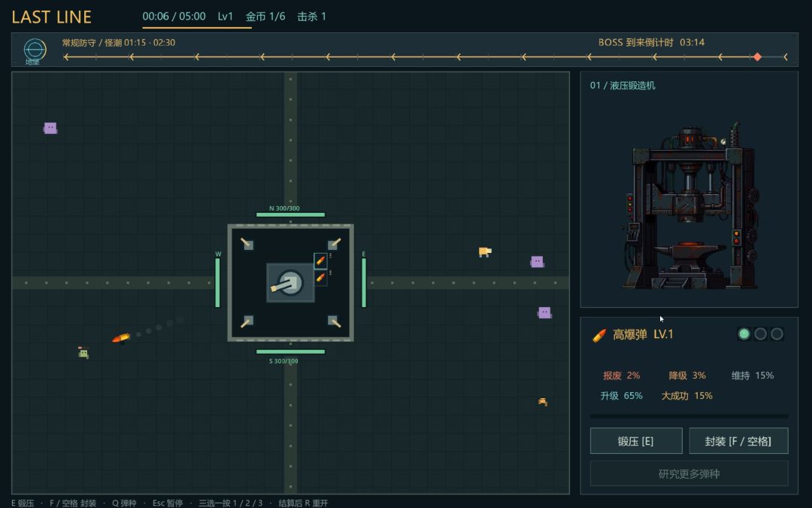
Task: Click the 研究更多弹种 research button
Action: pos(689,474)
